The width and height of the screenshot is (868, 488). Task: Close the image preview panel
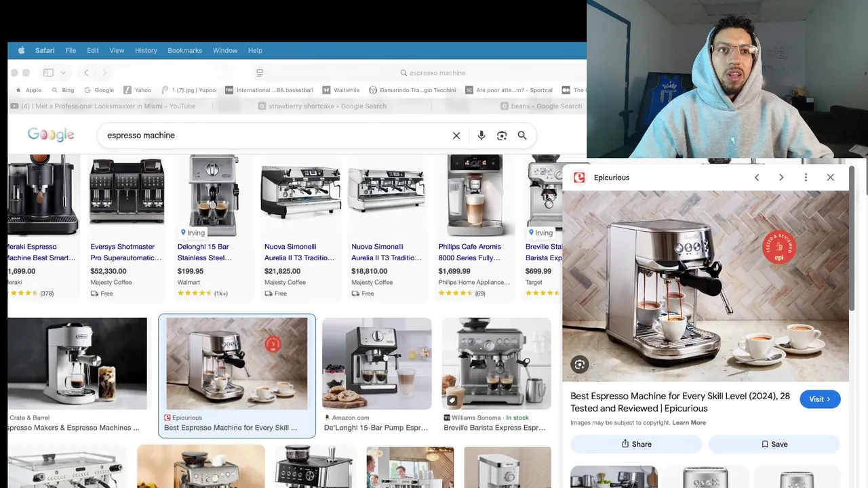[831, 178]
